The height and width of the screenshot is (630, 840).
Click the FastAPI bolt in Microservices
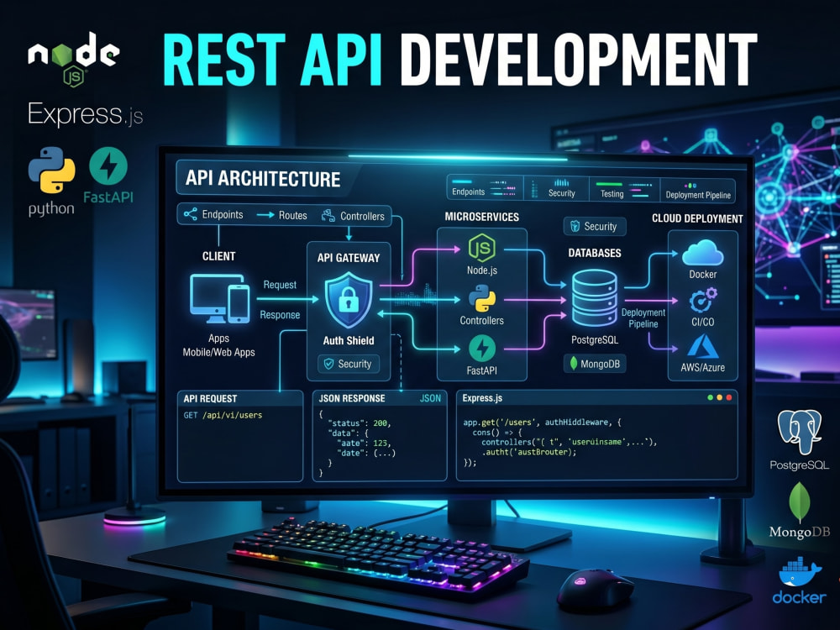tap(481, 349)
